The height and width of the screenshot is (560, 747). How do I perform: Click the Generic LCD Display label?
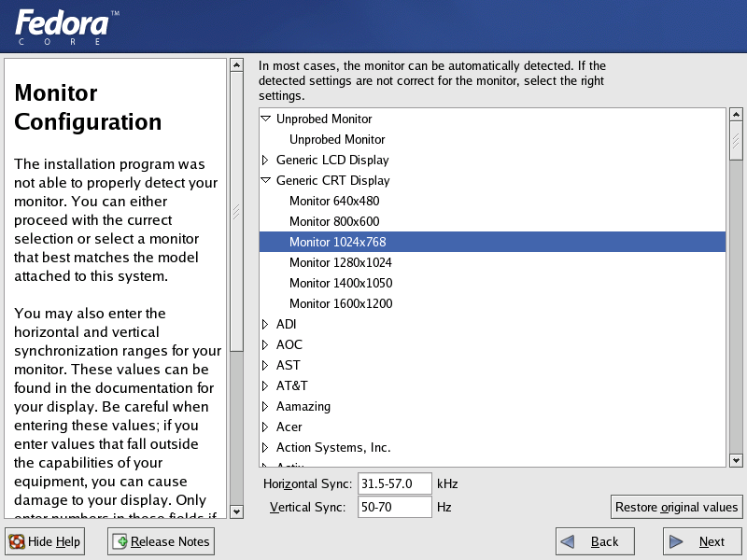point(332,160)
